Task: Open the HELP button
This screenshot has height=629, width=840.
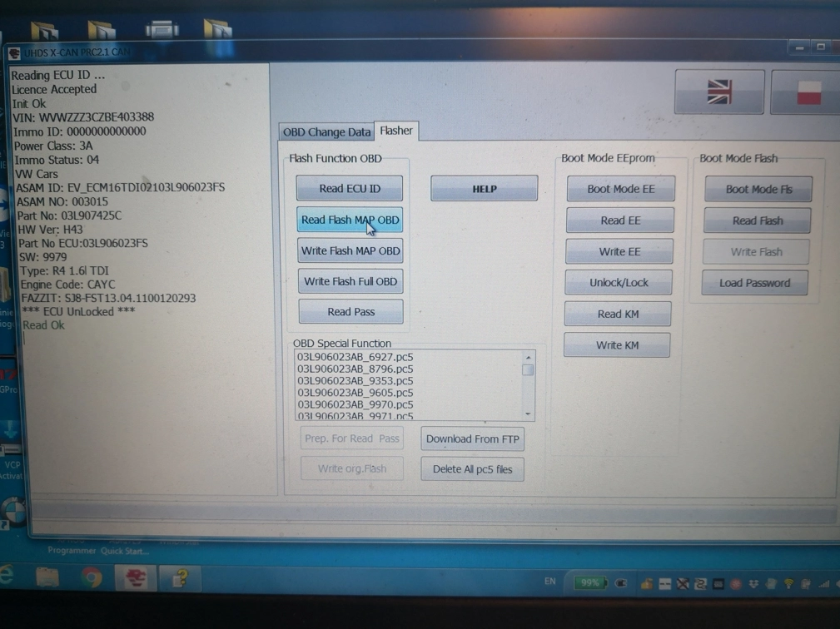Action: pyautogui.click(x=485, y=188)
